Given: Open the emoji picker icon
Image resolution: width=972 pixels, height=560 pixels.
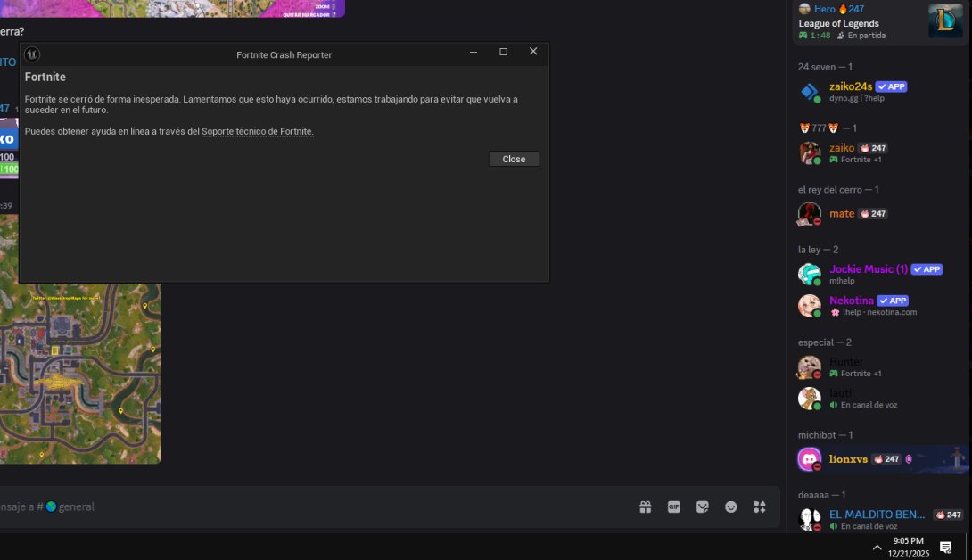Looking at the screenshot, I should pyautogui.click(x=731, y=507).
